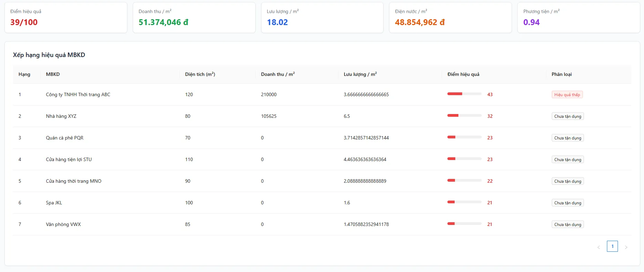Viewport: 644px width, 272px height.
Task: Click Chưa tận dụng tag for Quán cà phê PQR
Action: tap(568, 138)
